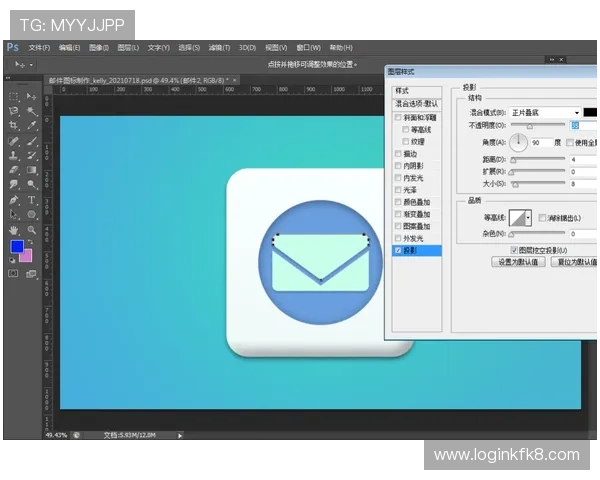Open the 图层 (Layer) menu
The width and height of the screenshot is (600, 480).
[128, 47]
